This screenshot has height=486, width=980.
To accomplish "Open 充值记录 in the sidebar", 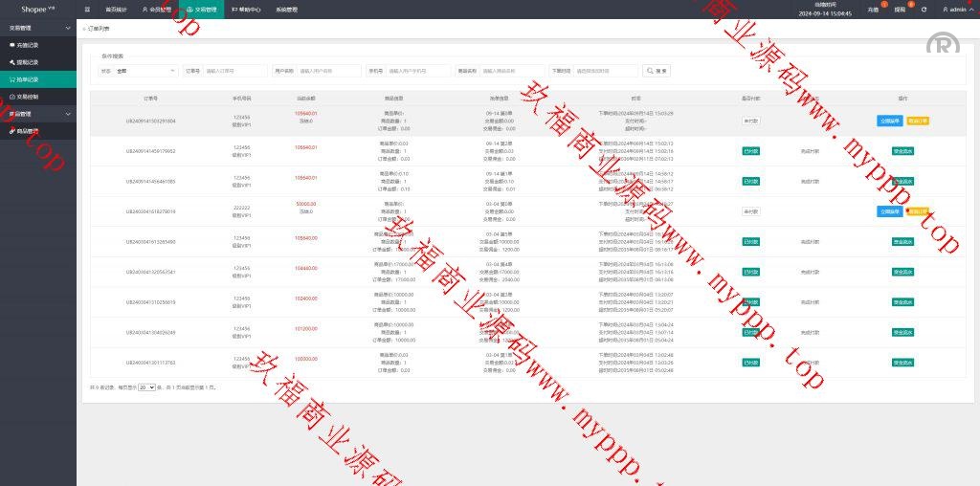I will coord(29,45).
